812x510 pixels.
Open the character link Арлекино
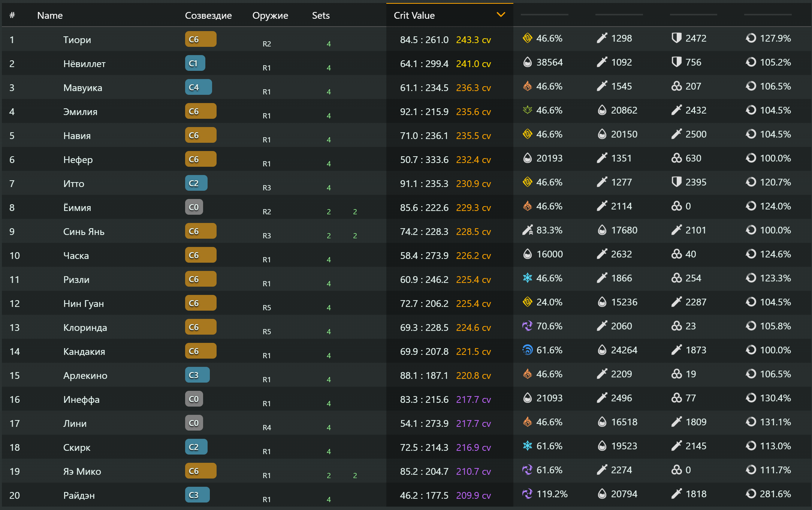(x=85, y=375)
